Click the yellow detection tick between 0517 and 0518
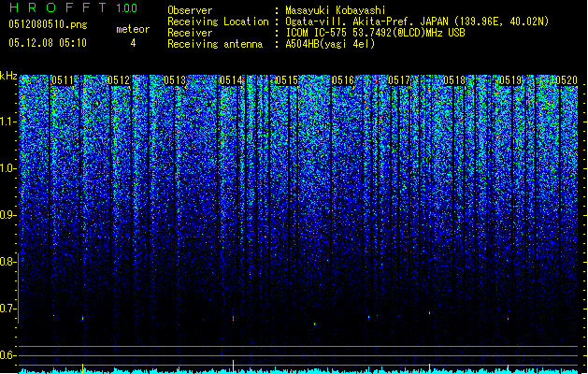The image size is (588, 374). pos(429,367)
